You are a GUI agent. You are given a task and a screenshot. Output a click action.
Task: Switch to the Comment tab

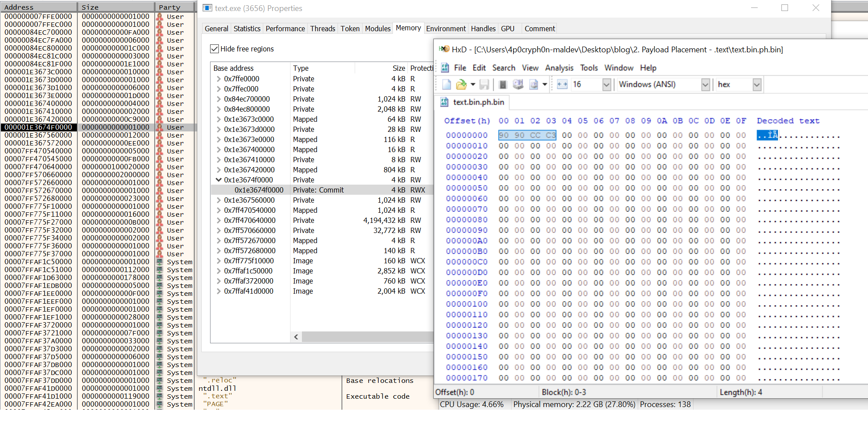(540, 29)
